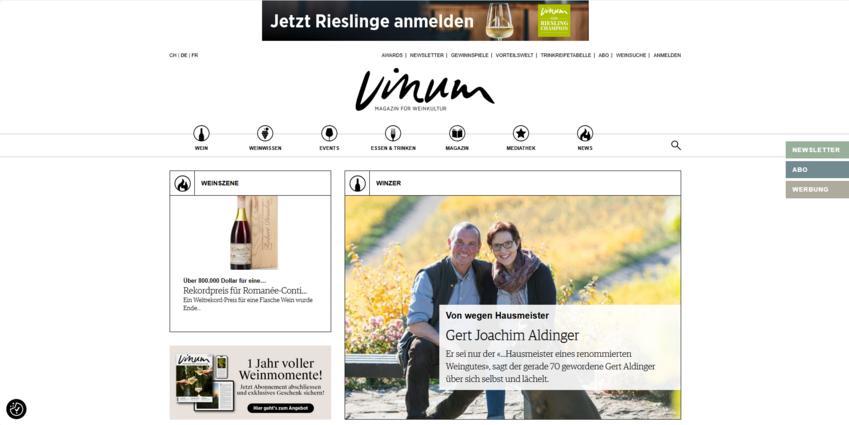Click 'Hier geht's zum Angebot' button
Image resolution: width=849 pixels, height=425 pixels.
[280, 408]
